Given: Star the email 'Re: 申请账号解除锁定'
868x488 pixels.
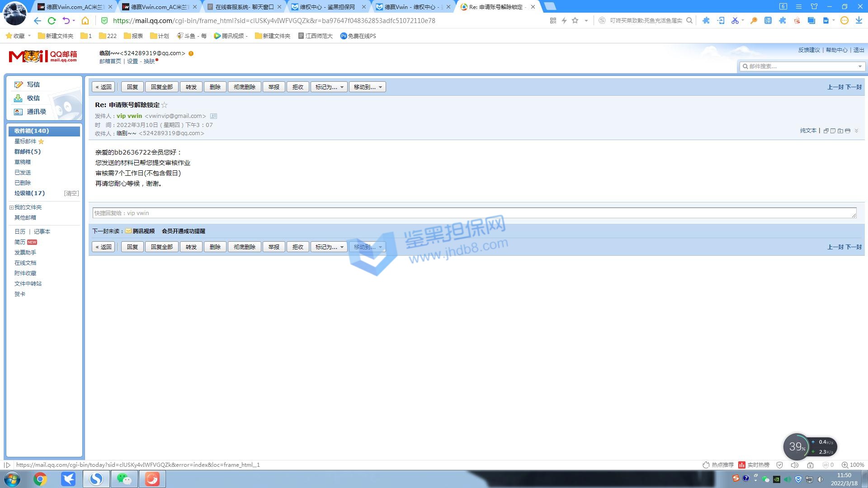Looking at the screenshot, I should point(165,105).
